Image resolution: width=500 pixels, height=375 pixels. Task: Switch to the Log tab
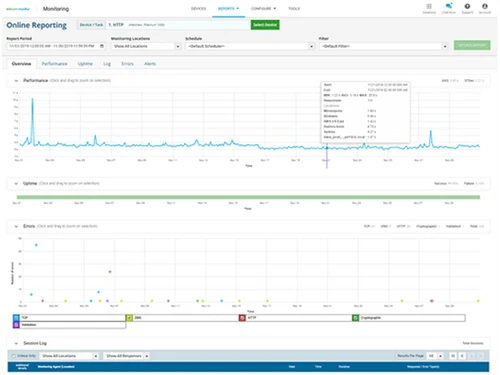point(107,64)
